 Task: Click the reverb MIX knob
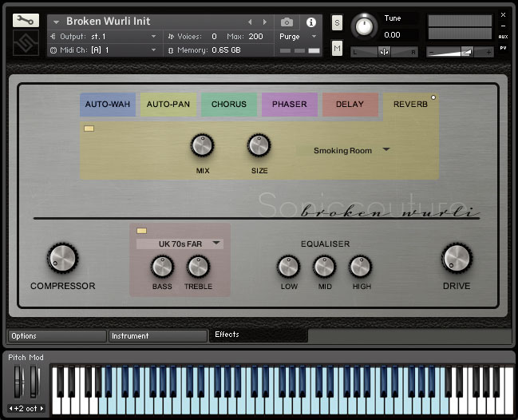[x=202, y=146]
